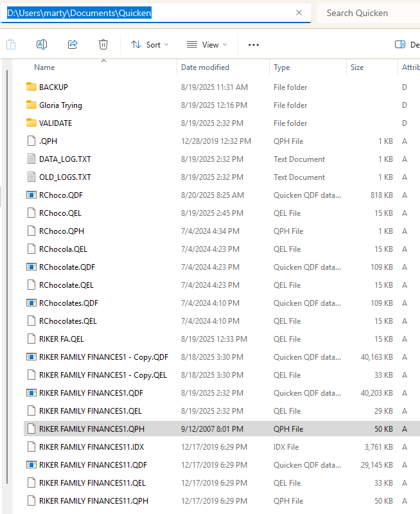
Task: Clear the address bar with X
Action: click(x=299, y=13)
